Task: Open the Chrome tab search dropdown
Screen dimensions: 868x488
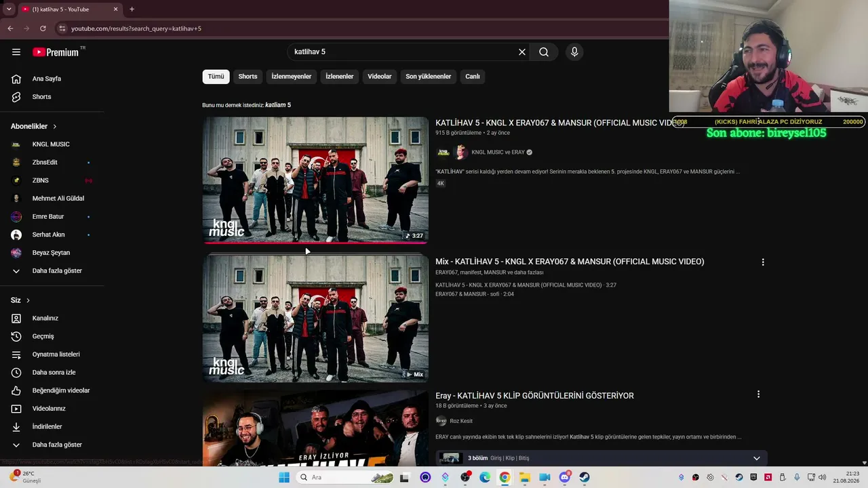Action: click(9, 9)
